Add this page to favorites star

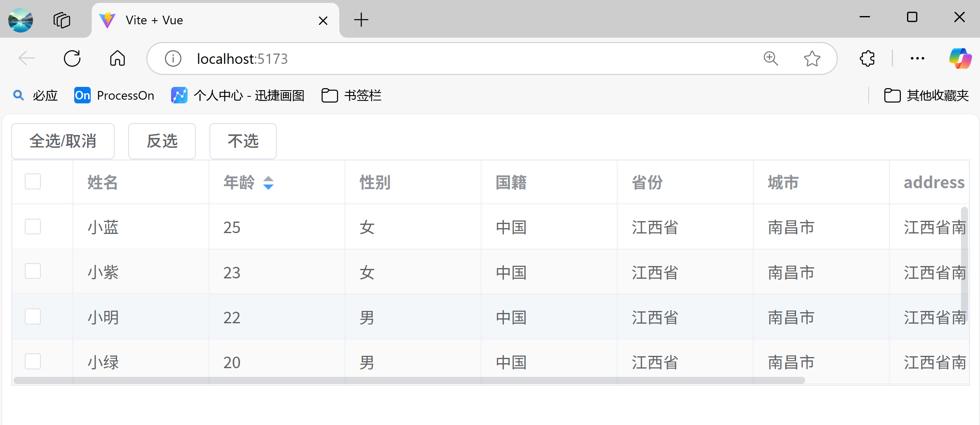812,58
